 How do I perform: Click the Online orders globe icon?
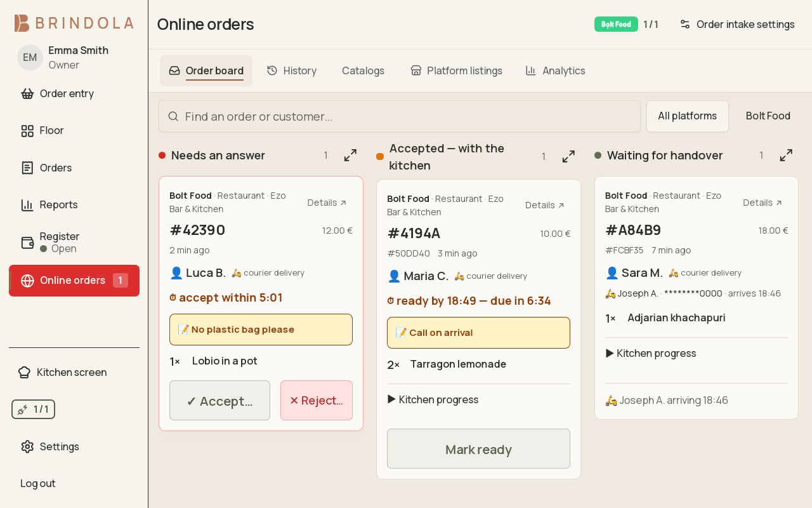point(27,281)
